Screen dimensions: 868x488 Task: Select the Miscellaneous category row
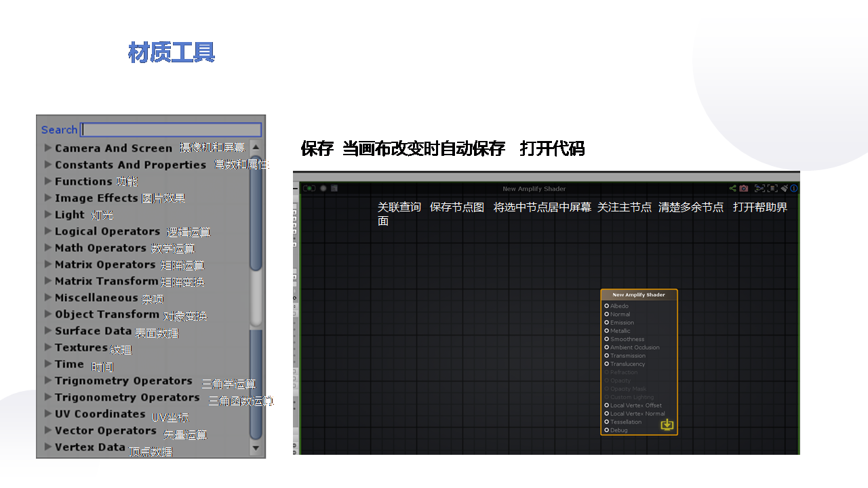coord(144,298)
